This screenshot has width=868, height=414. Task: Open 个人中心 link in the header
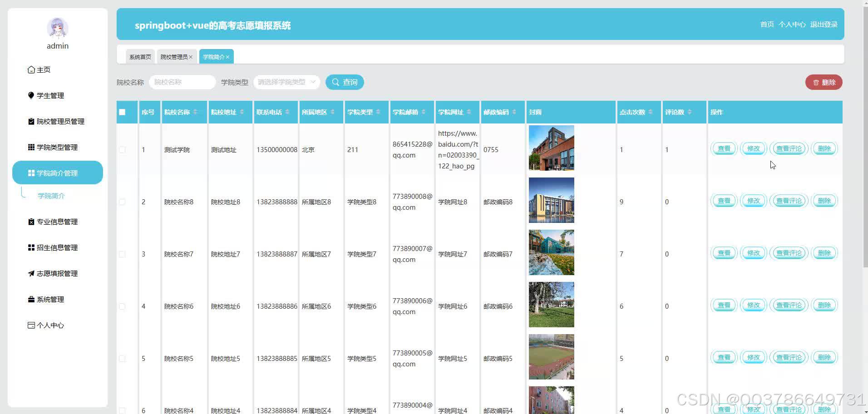tap(792, 24)
